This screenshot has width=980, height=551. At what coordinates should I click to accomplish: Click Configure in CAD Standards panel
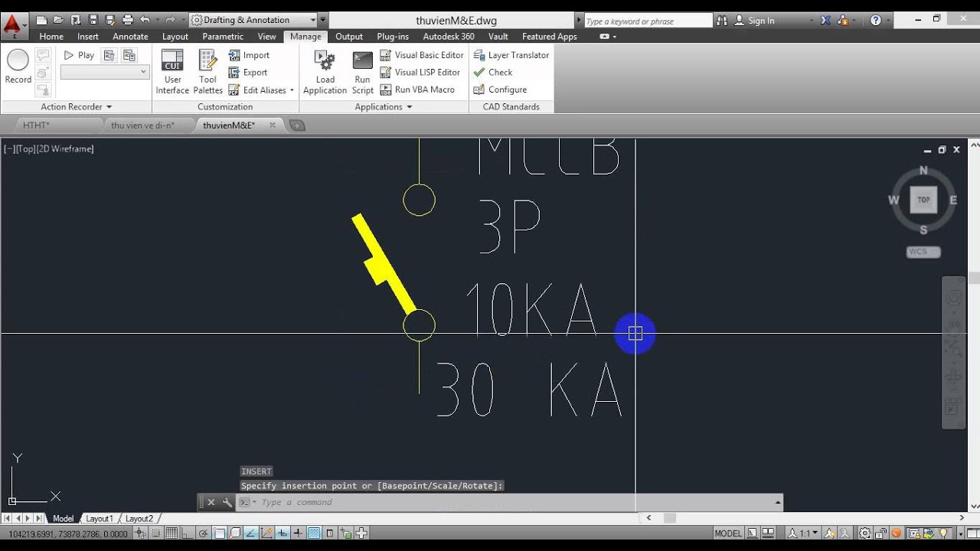coord(500,90)
